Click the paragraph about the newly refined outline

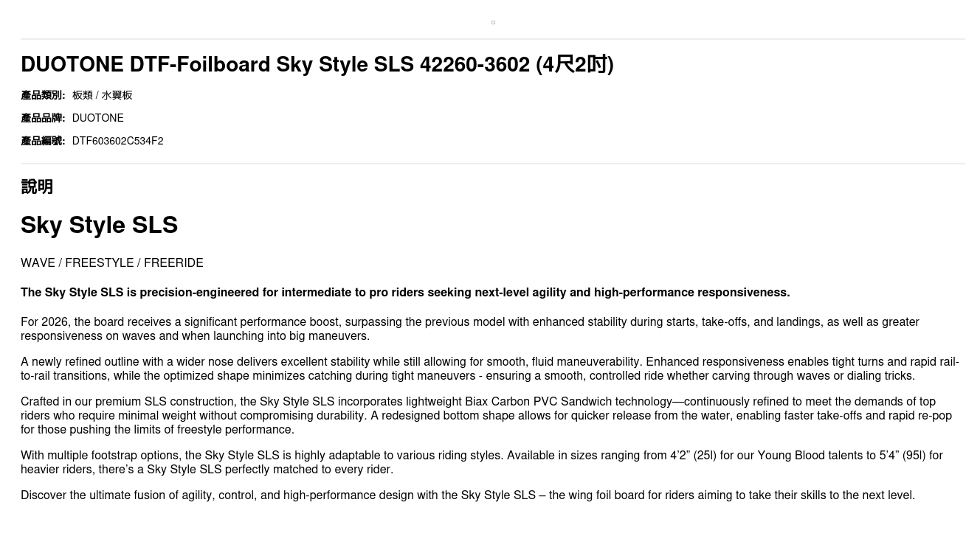click(x=489, y=369)
